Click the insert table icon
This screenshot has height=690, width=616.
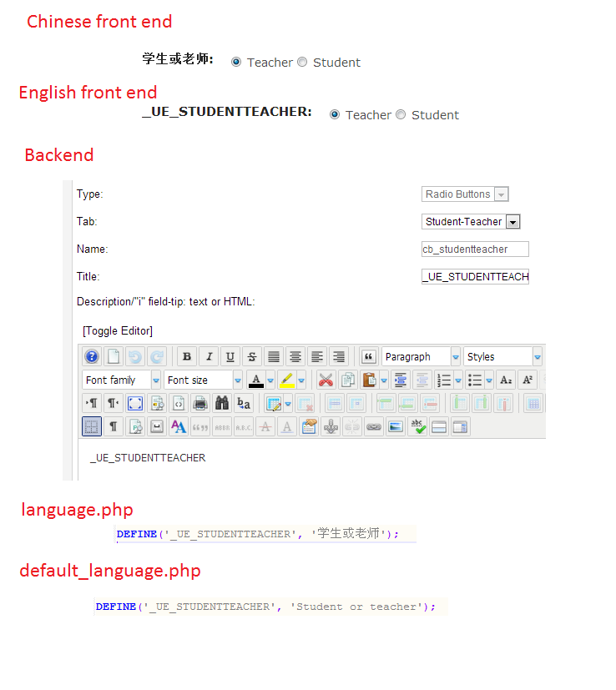coord(274,403)
